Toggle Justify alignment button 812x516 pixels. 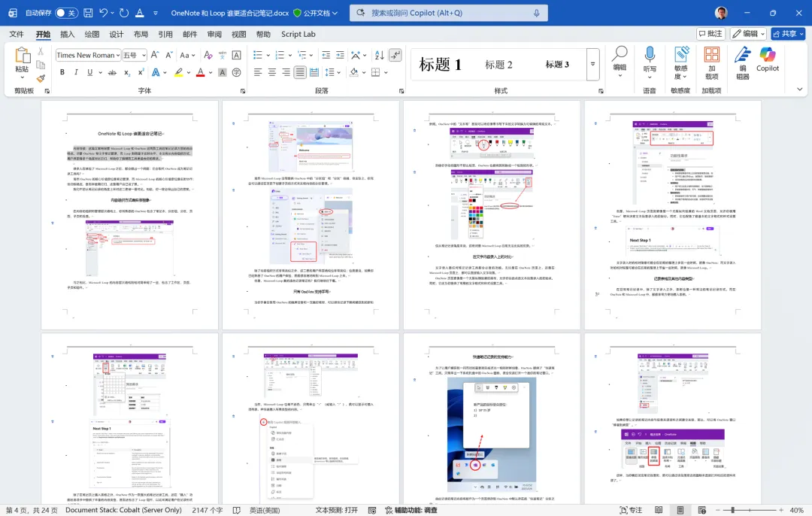300,72
